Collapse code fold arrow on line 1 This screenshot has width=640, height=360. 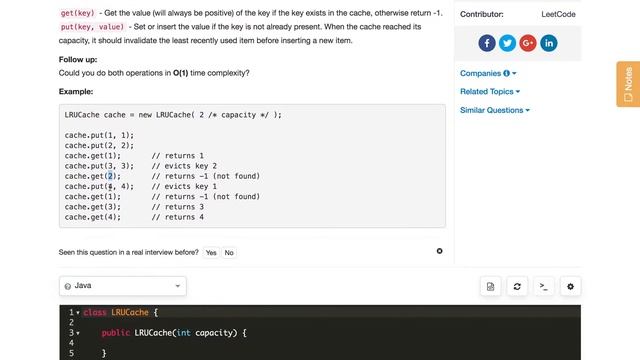(78, 313)
